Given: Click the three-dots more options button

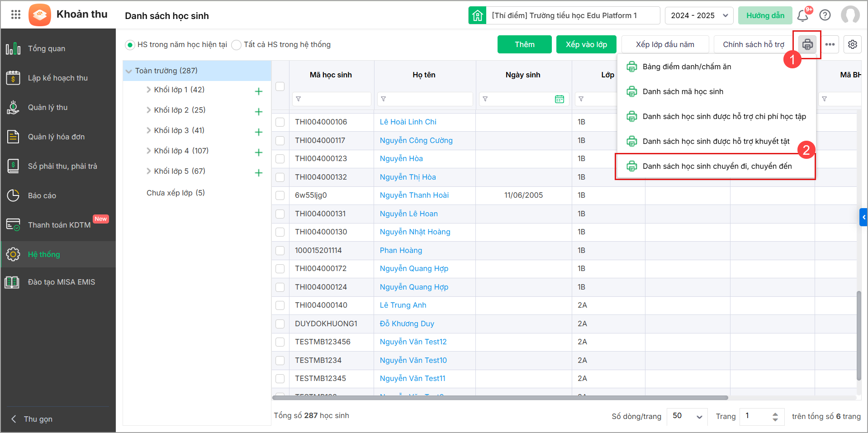Looking at the screenshot, I should point(830,44).
